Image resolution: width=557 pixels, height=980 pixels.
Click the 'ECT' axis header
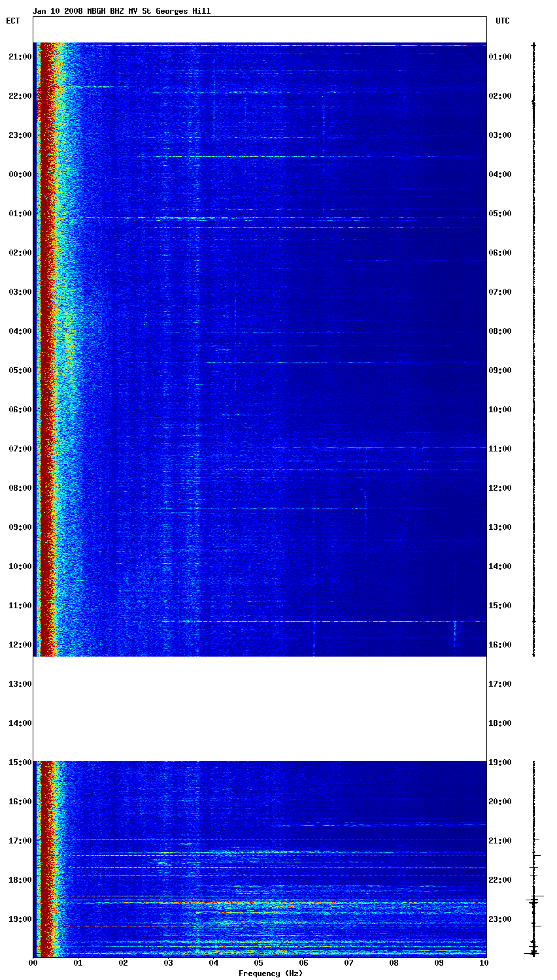[x=13, y=21]
